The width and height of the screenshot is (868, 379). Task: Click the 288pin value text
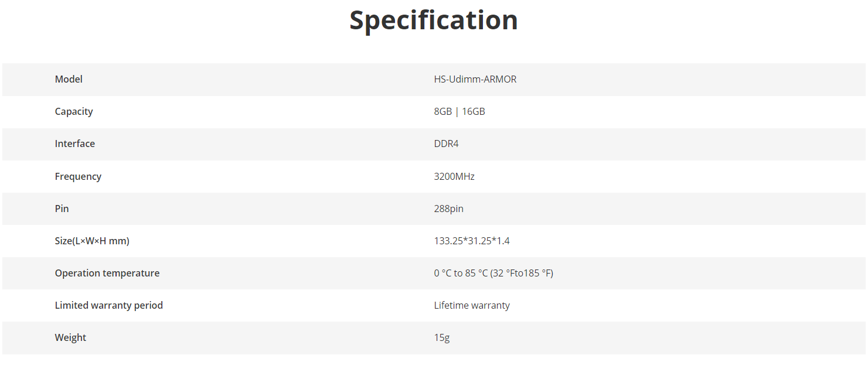pos(449,209)
